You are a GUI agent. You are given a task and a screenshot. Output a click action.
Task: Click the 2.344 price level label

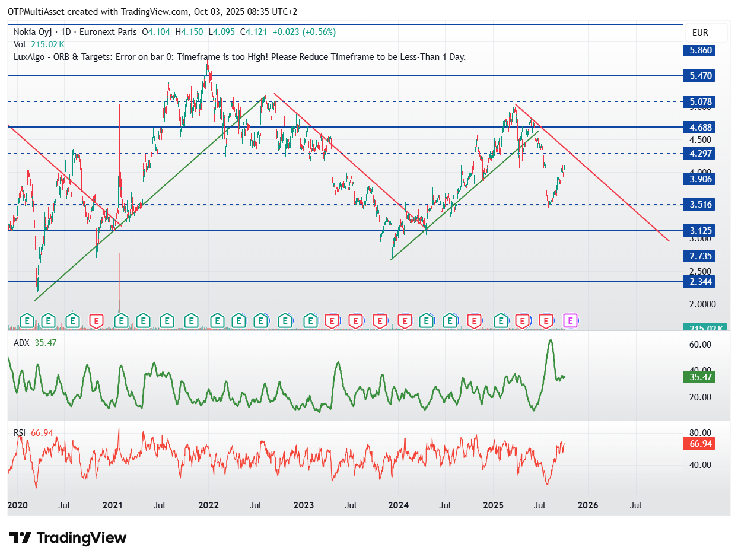tap(700, 281)
